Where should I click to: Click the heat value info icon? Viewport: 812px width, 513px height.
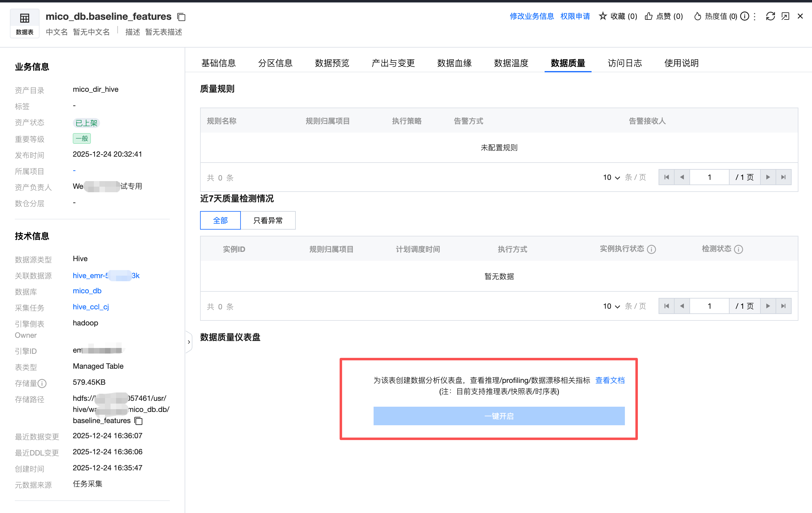[x=745, y=16]
